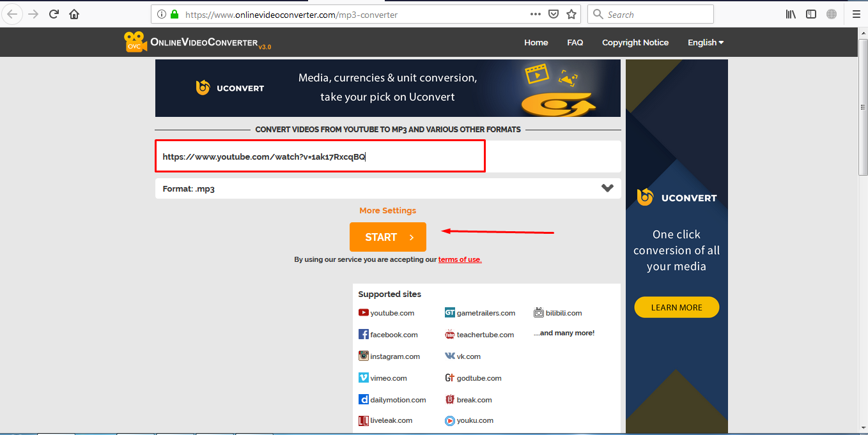Click the Uconvert top banner advertisement
Viewport: 868px width, 435px height.
coord(388,88)
